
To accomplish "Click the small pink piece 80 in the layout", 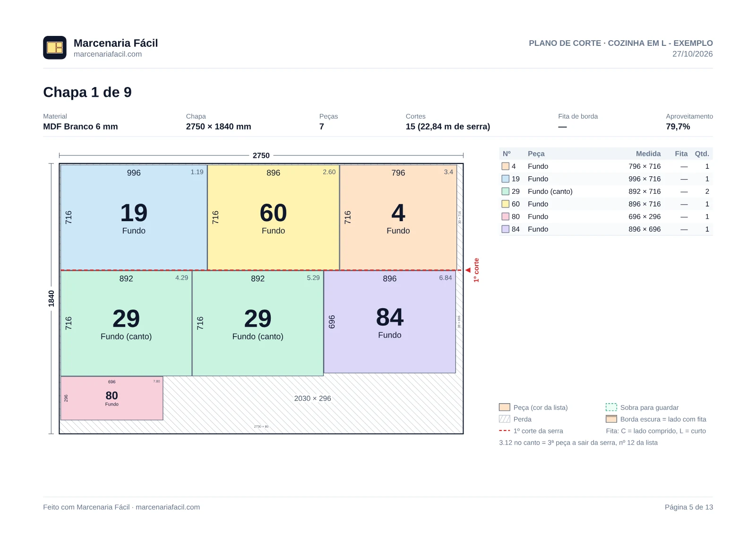I will (112, 398).
